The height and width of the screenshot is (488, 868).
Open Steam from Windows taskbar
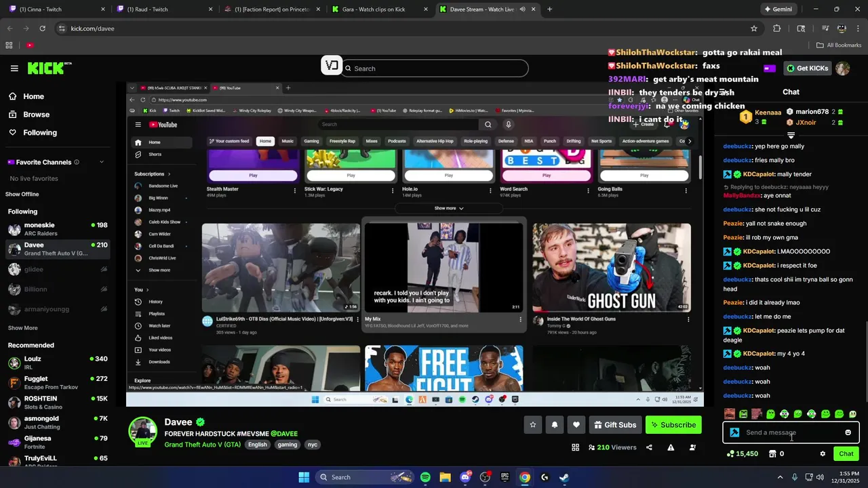(564, 477)
